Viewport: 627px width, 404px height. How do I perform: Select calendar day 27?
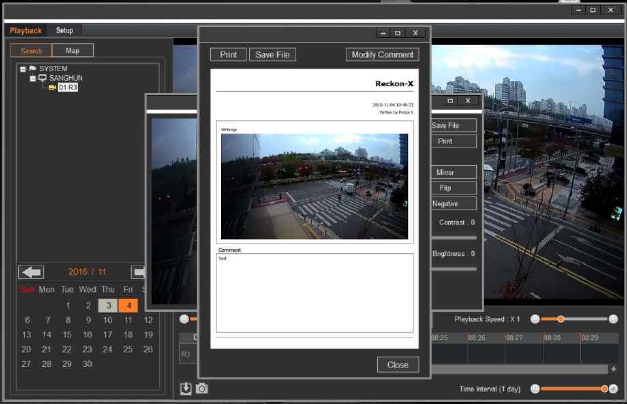click(26, 364)
